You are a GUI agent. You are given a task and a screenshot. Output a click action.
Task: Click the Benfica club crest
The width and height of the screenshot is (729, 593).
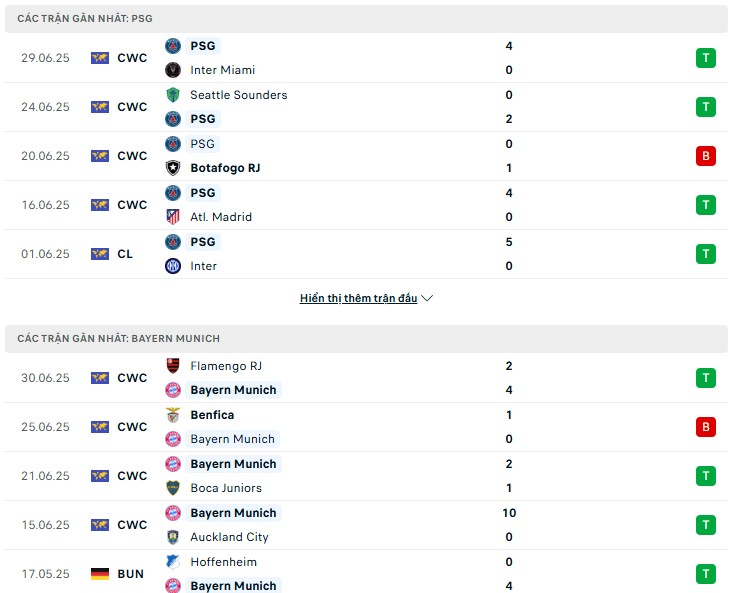pos(173,415)
